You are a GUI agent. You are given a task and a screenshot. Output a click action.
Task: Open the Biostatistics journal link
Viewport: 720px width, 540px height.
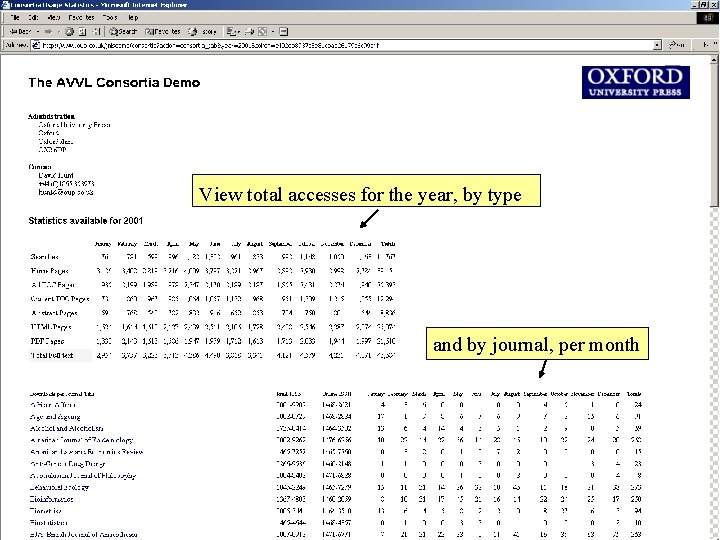tap(48, 523)
